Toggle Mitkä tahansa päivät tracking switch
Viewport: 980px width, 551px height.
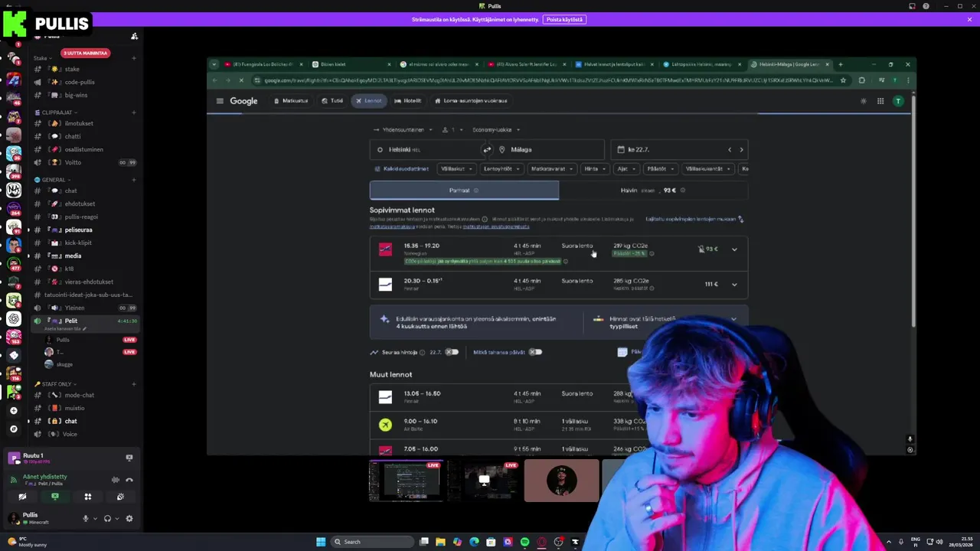point(535,352)
